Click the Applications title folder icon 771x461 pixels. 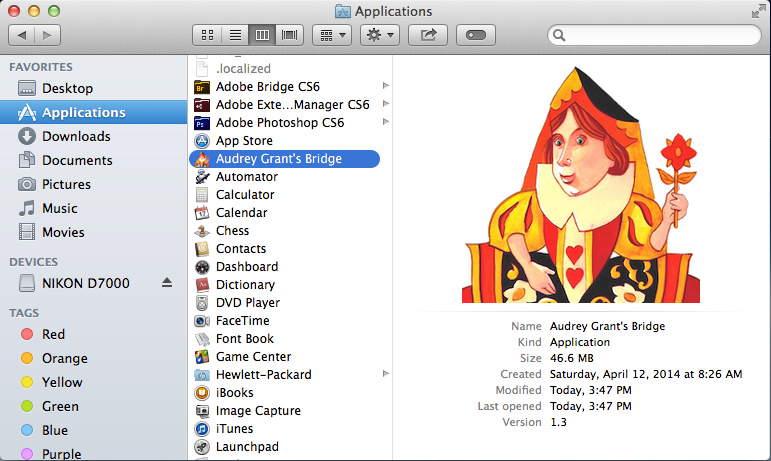(343, 11)
